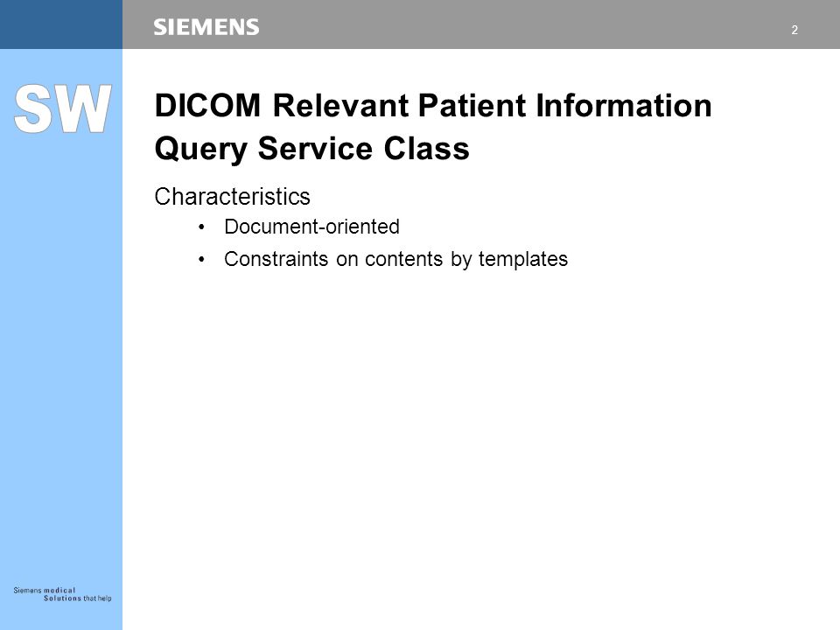Click the dark blue corner block
This screenshot has width=840, height=630.
(61, 24)
